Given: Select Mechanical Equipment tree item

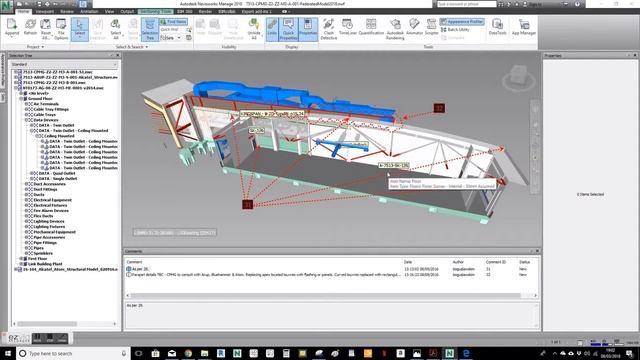Looking at the screenshot, I should tap(54, 232).
